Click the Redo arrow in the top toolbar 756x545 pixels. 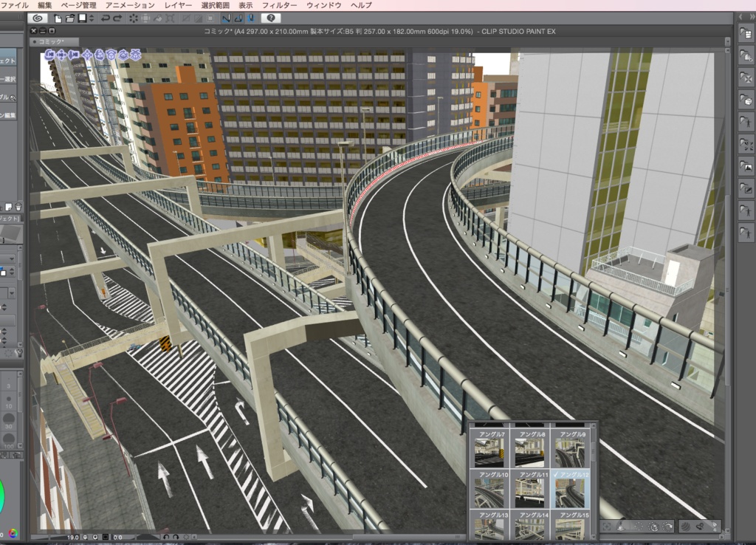coord(117,18)
